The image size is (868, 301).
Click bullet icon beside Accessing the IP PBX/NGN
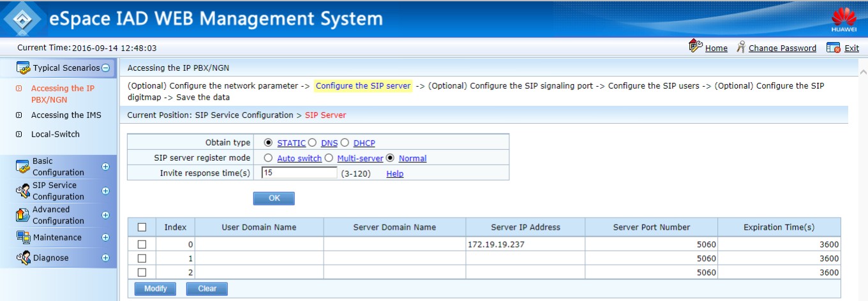pyautogui.click(x=19, y=89)
